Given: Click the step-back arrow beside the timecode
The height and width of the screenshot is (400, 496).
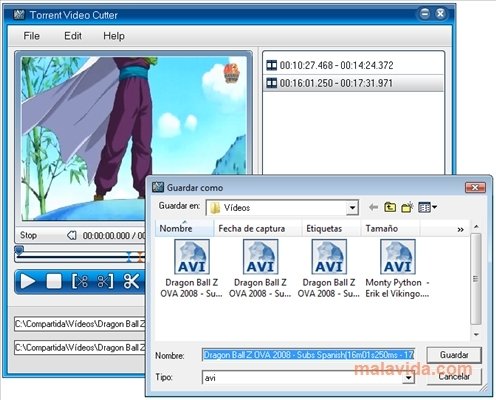Looking at the screenshot, I should click(x=72, y=235).
